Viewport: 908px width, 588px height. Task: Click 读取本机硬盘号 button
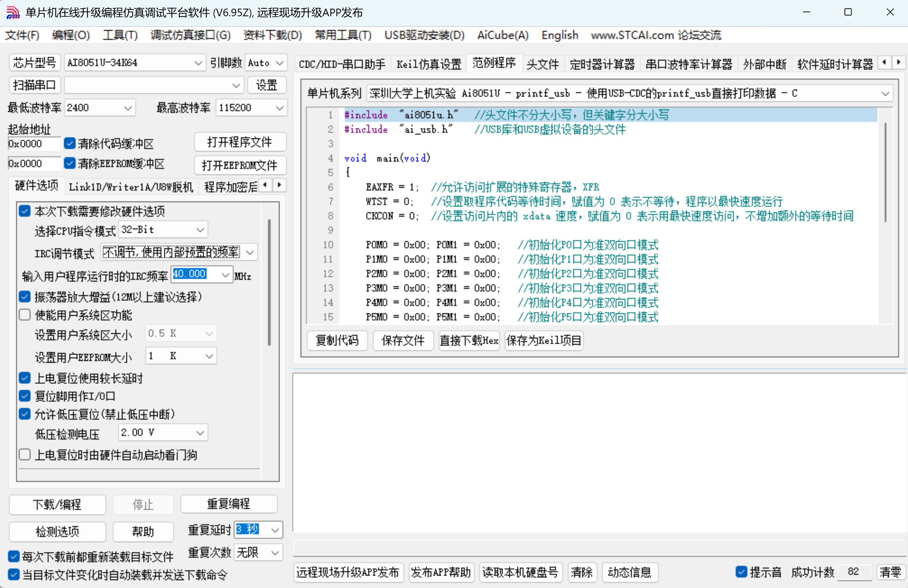coord(520,572)
